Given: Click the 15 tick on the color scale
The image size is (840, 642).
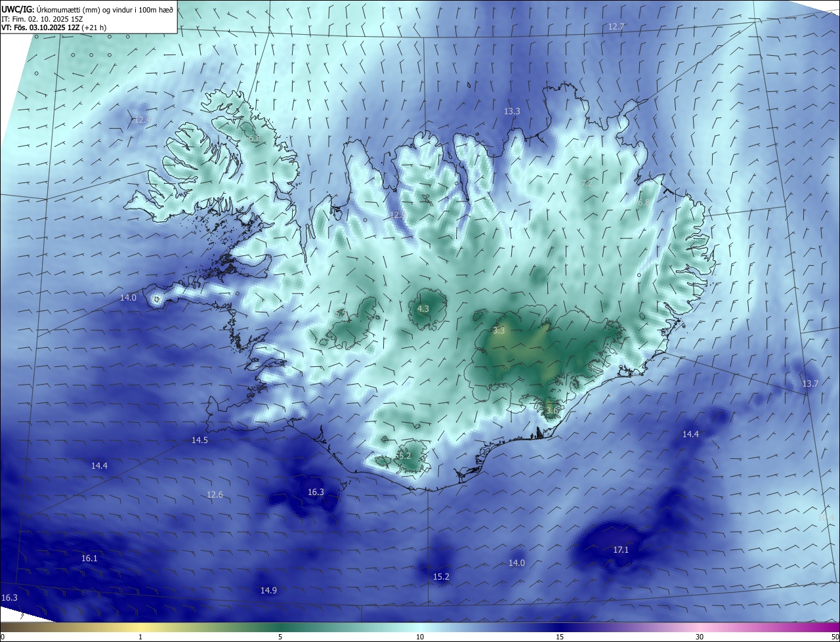Looking at the screenshot, I should [x=560, y=637].
